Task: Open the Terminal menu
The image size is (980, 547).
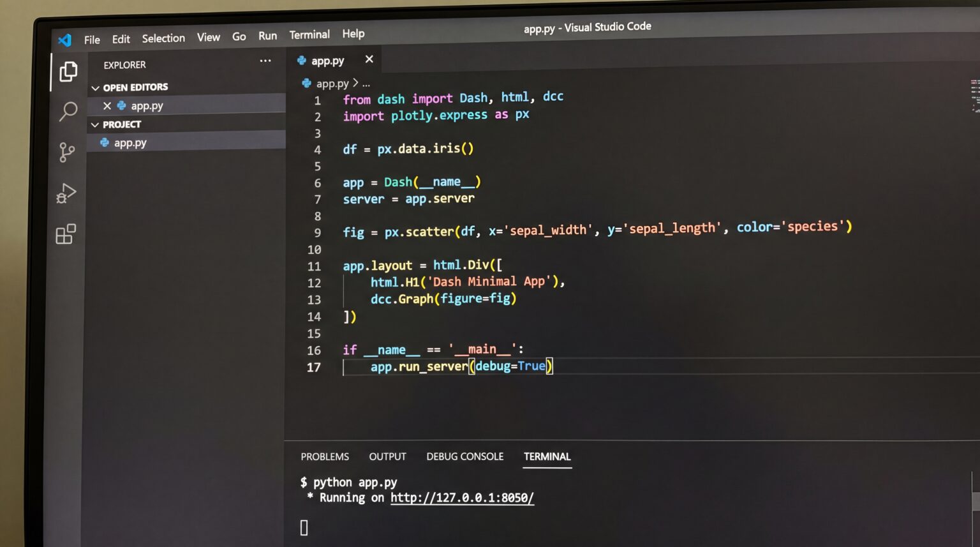Action: [309, 34]
